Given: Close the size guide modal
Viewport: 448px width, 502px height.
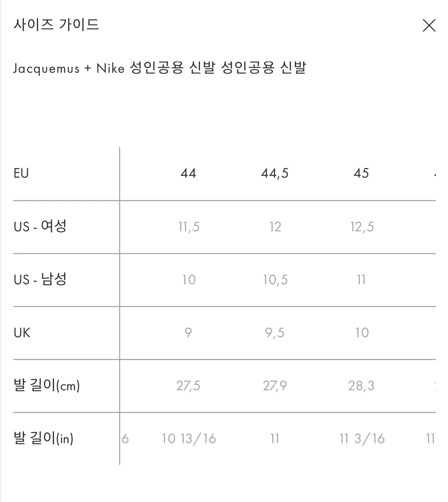Looking at the screenshot, I should coord(429,25).
